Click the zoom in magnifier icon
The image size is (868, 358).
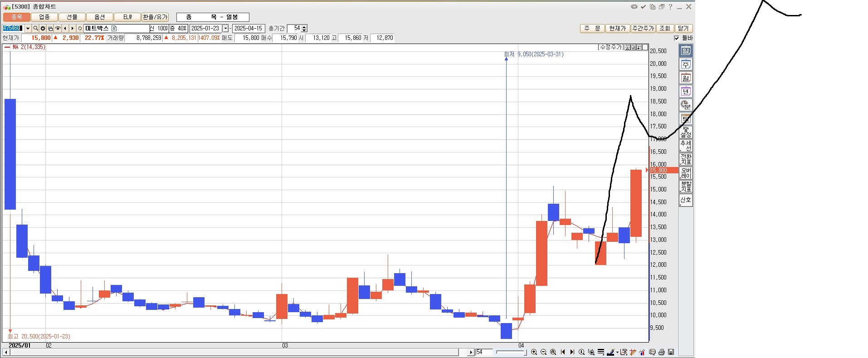[534, 352]
